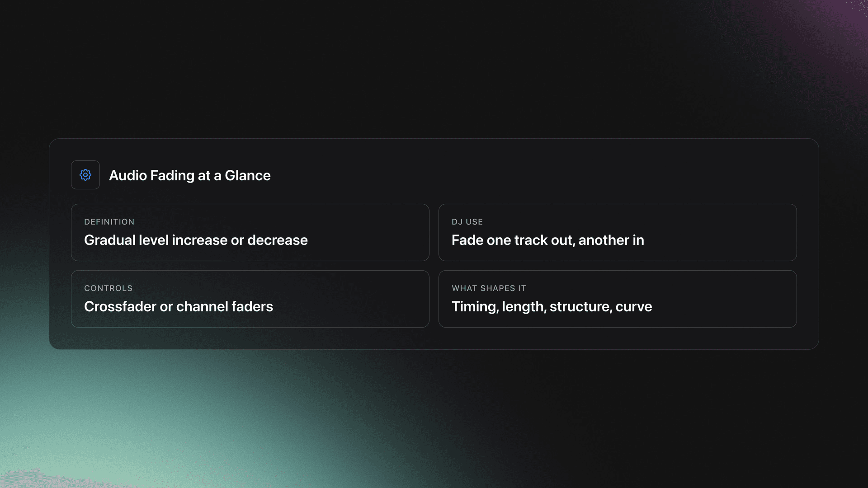Click the word "Fade" in DJ Use card

[x=467, y=240]
